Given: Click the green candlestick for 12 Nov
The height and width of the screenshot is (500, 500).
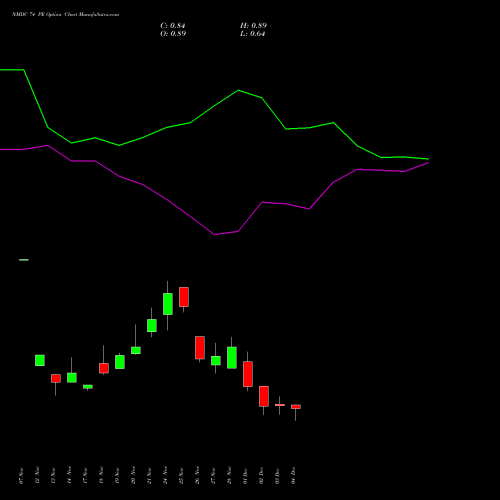Looking at the screenshot, I should pyautogui.click(x=40, y=360).
